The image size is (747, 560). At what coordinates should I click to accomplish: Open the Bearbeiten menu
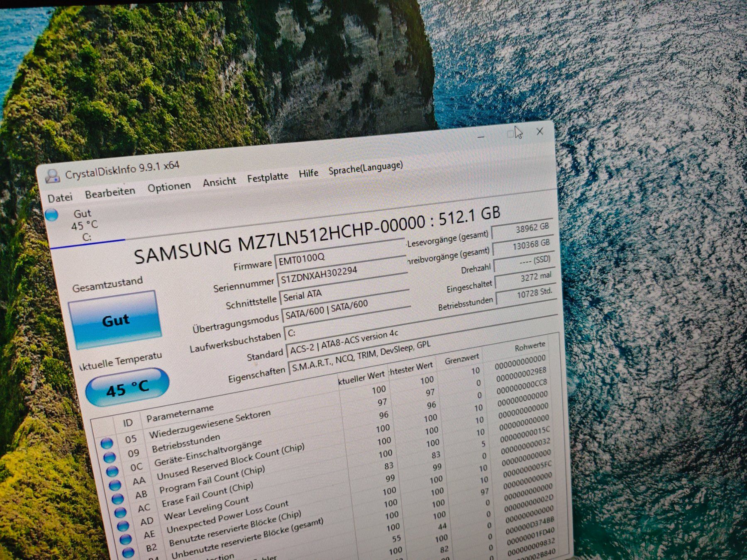pyautogui.click(x=110, y=192)
